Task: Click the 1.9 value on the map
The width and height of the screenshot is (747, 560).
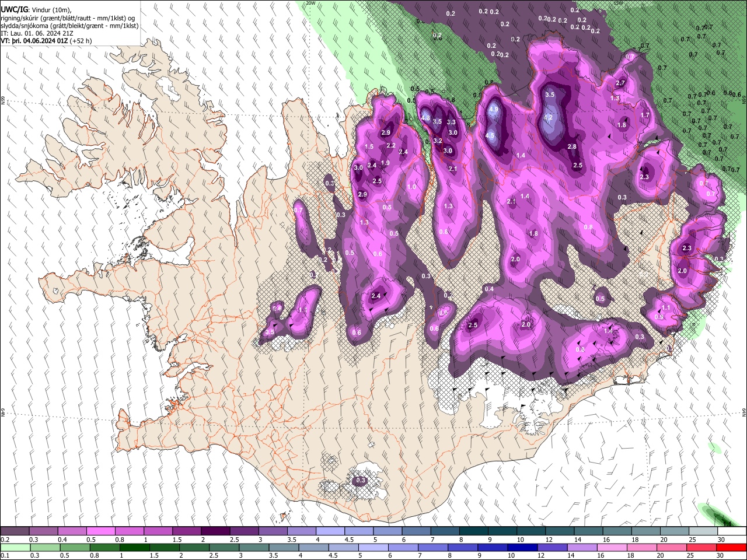Action: 385,163
